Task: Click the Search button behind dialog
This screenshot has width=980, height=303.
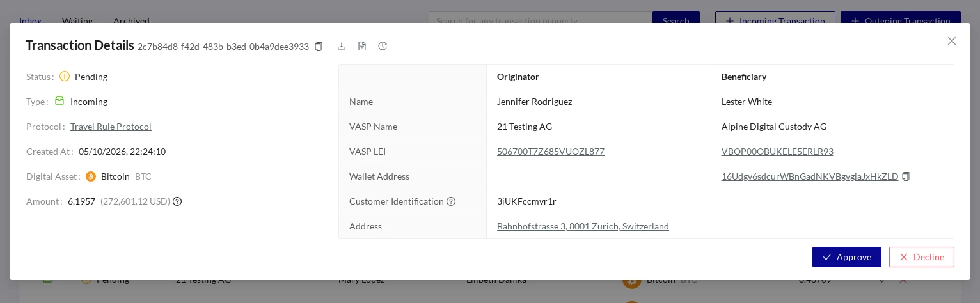Action: click(676, 17)
